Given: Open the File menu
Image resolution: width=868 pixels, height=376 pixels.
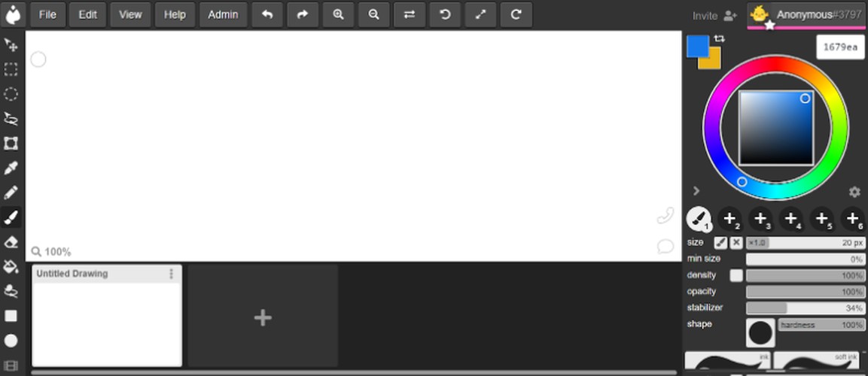Looking at the screenshot, I should pyautogui.click(x=47, y=15).
